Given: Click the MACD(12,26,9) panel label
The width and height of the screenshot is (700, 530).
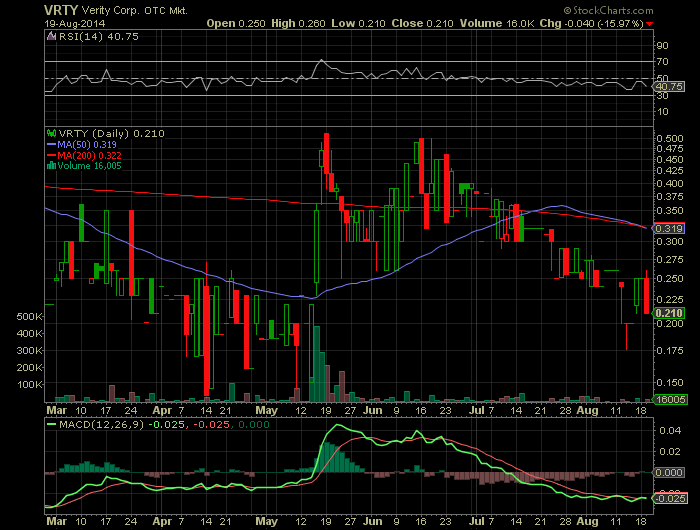Looking at the screenshot, I should click(101, 425).
